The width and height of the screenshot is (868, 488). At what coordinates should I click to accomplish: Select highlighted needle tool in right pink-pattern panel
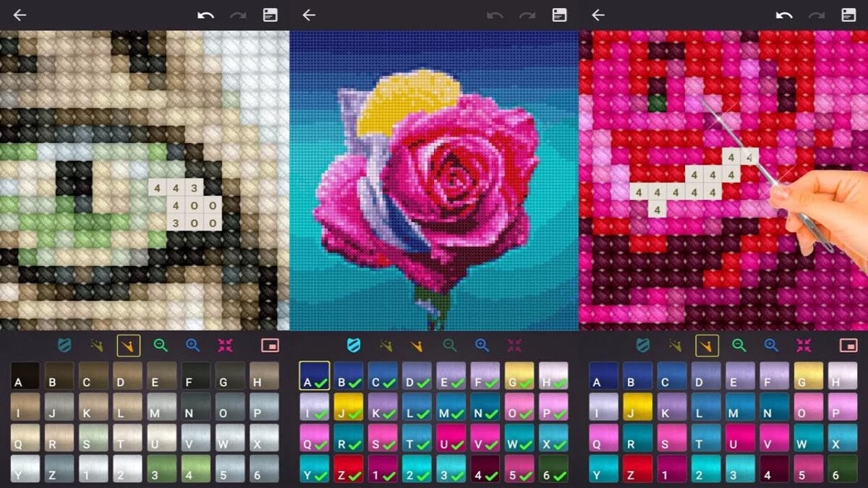tap(707, 346)
